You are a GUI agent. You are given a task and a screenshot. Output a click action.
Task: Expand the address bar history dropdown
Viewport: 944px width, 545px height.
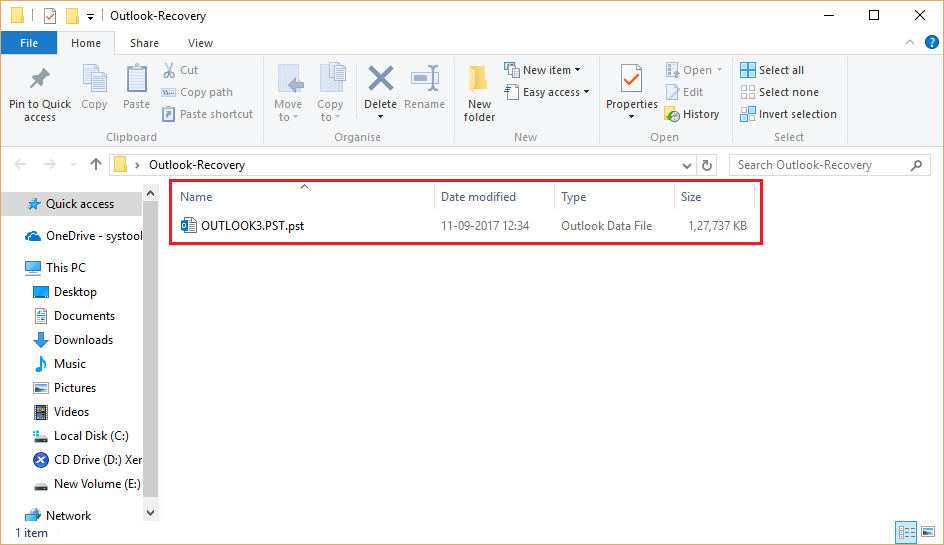(686, 165)
